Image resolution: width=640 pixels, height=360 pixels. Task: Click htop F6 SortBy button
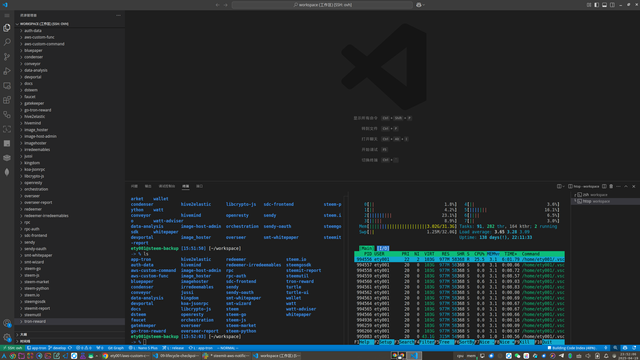464,342
